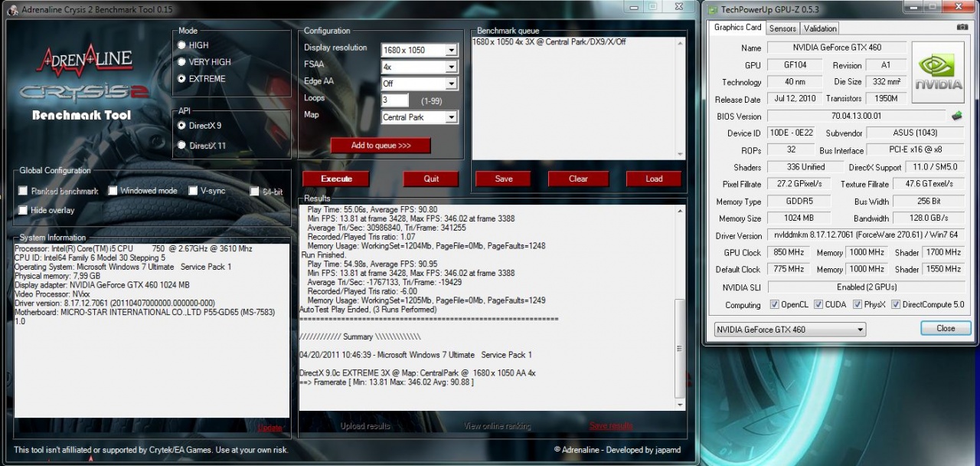Image resolution: width=980 pixels, height=466 pixels.
Task: Click the Physical memory 7,99 GB line
Action: (x=57, y=276)
